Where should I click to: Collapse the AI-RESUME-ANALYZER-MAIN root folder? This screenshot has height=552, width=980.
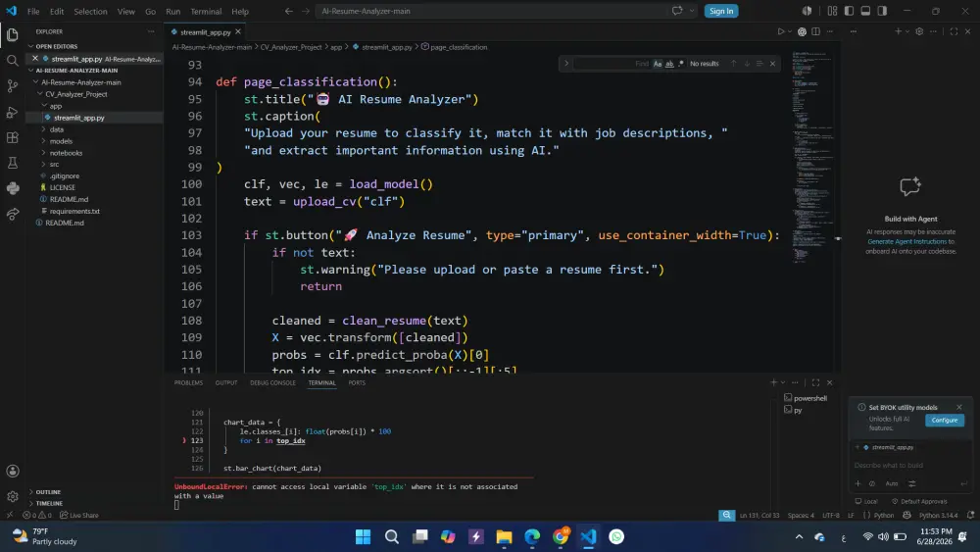coord(76,70)
